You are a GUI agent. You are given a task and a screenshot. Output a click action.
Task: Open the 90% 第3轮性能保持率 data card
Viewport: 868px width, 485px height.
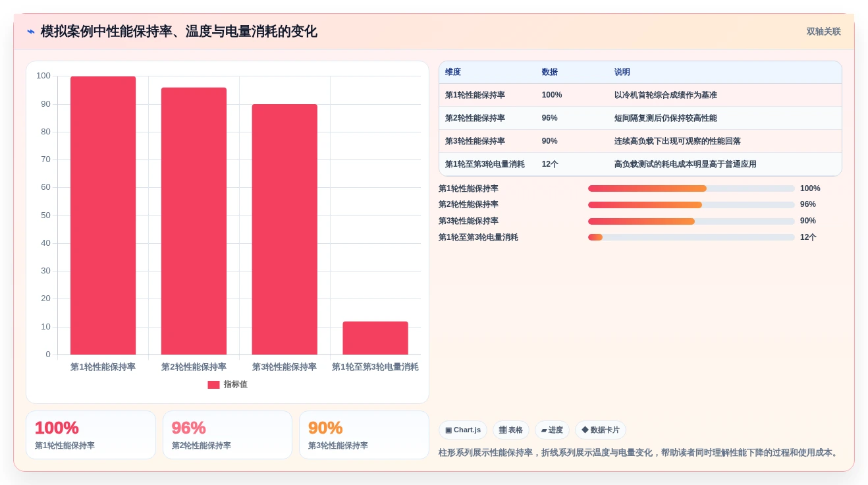point(364,435)
